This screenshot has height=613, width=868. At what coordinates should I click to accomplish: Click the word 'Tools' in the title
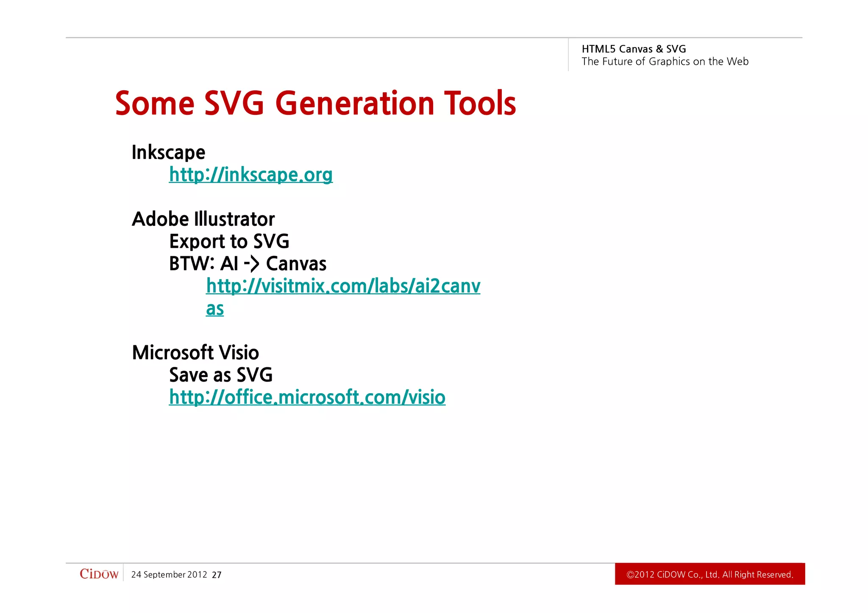[x=480, y=103]
